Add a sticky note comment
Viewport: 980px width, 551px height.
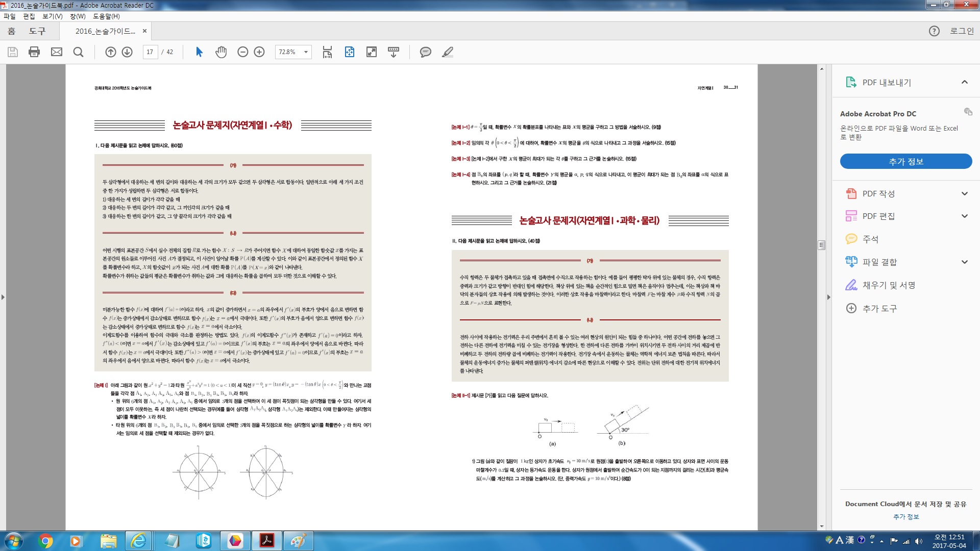426,52
